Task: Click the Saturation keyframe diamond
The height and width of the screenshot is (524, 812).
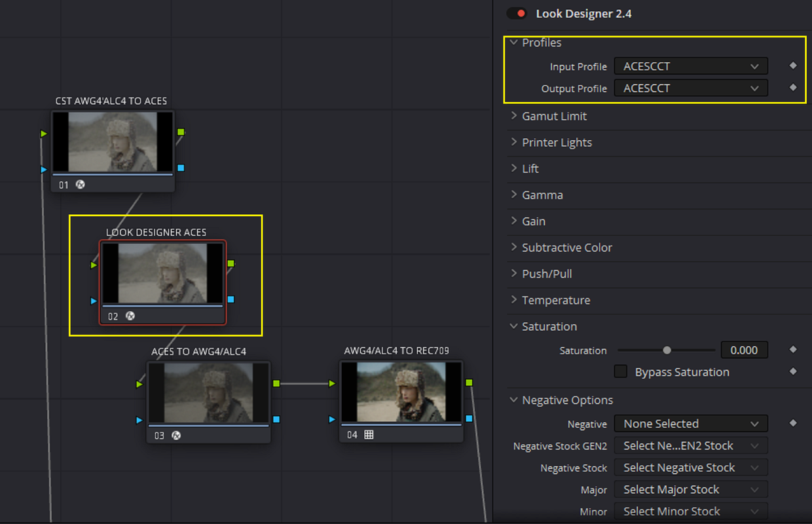Action: (x=793, y=350)
